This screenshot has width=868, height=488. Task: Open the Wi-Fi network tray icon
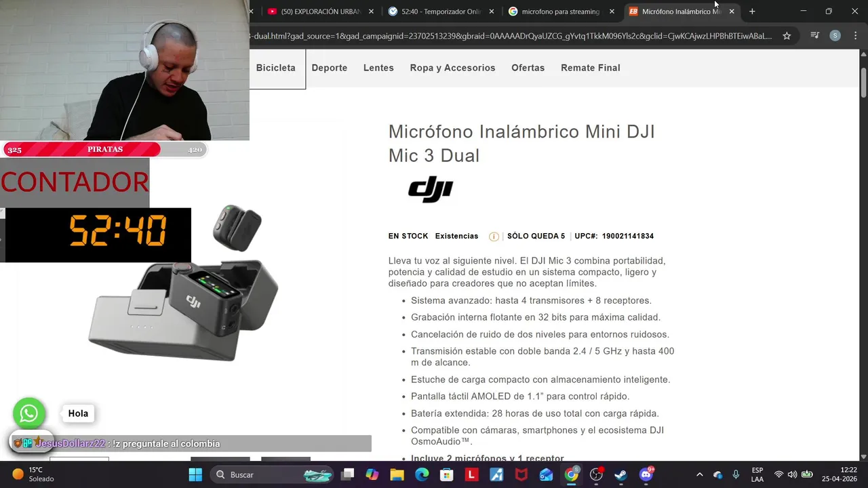point(778,474)
